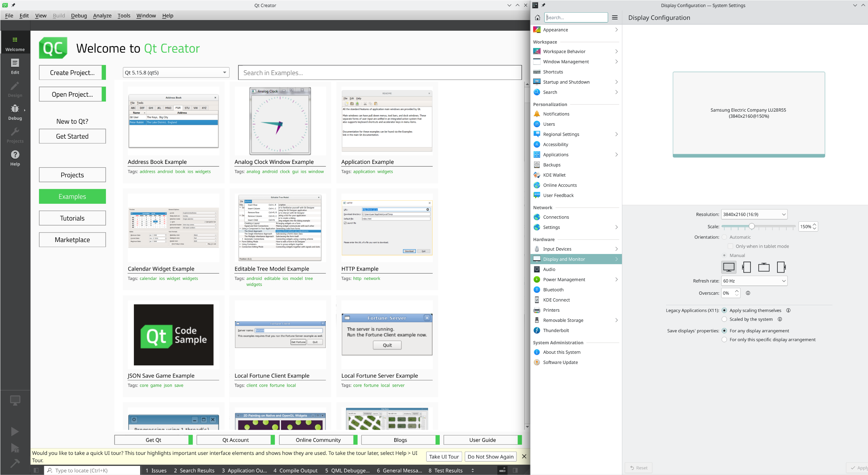Click the kit selector monitor icon

[x=15, y=401]
